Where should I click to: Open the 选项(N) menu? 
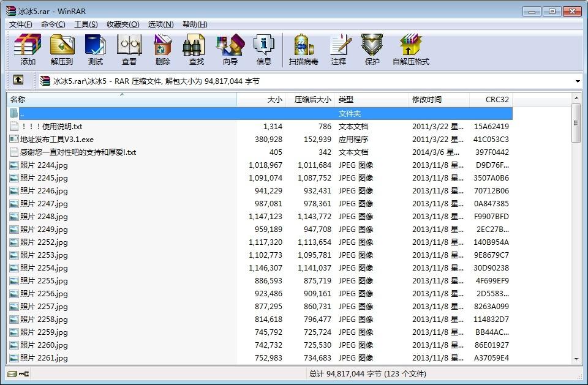pyautogui.click(x=160, y=24)
